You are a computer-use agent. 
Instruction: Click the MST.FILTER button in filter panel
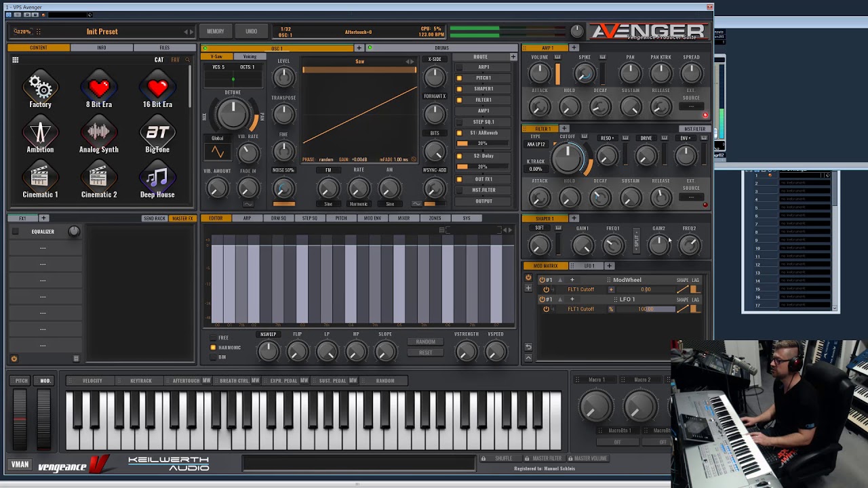click(694, 129)
